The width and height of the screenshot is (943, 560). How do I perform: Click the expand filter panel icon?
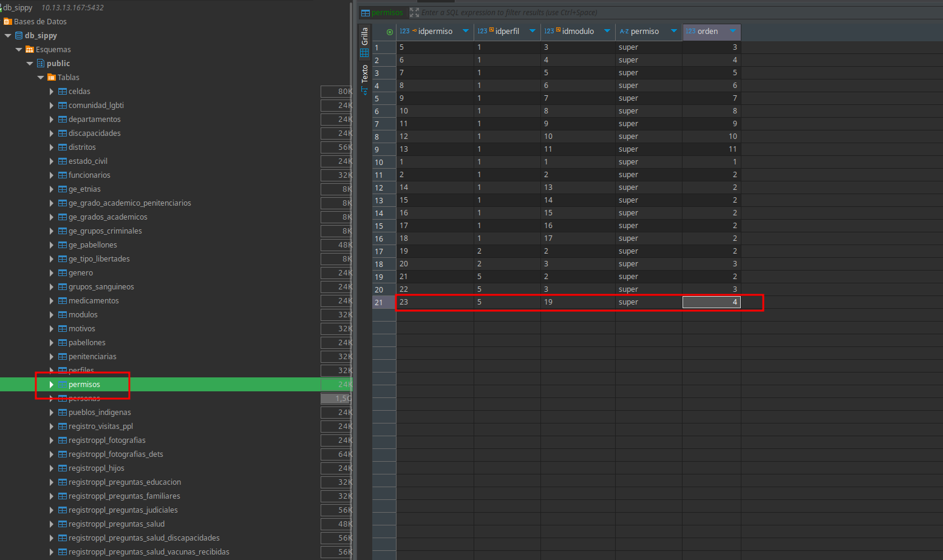(x=414, y=12)
